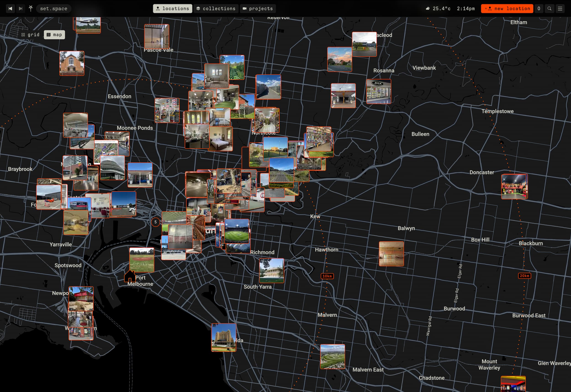The width and height of the screenshot is (571, 392).
Task: Open the set.space workspace pill
Action: point(54,9)
